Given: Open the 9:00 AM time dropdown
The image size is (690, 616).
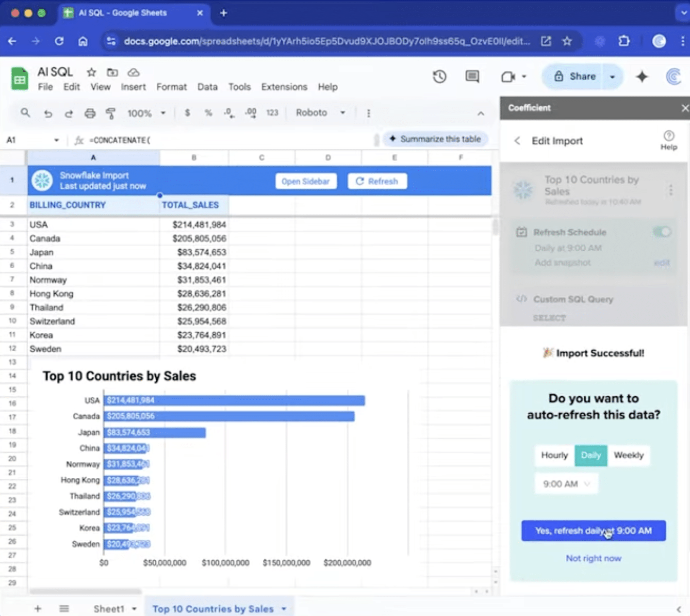Looking at the screenshot, I should tap(566, 484).
